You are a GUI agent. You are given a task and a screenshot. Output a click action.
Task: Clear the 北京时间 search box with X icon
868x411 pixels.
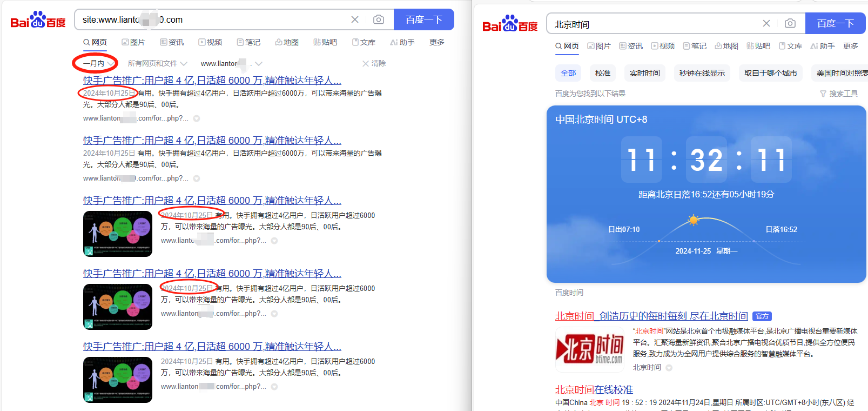coord(766,23)
